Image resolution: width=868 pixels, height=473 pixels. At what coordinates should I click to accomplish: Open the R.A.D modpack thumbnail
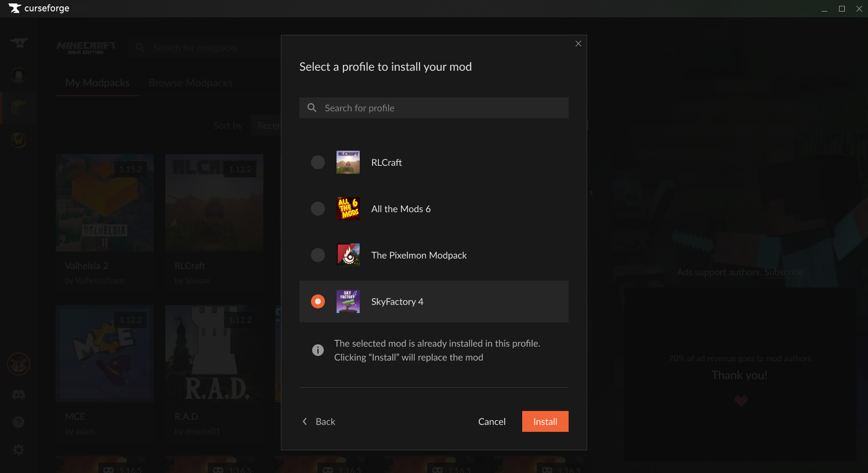click(x=214, y=354)
